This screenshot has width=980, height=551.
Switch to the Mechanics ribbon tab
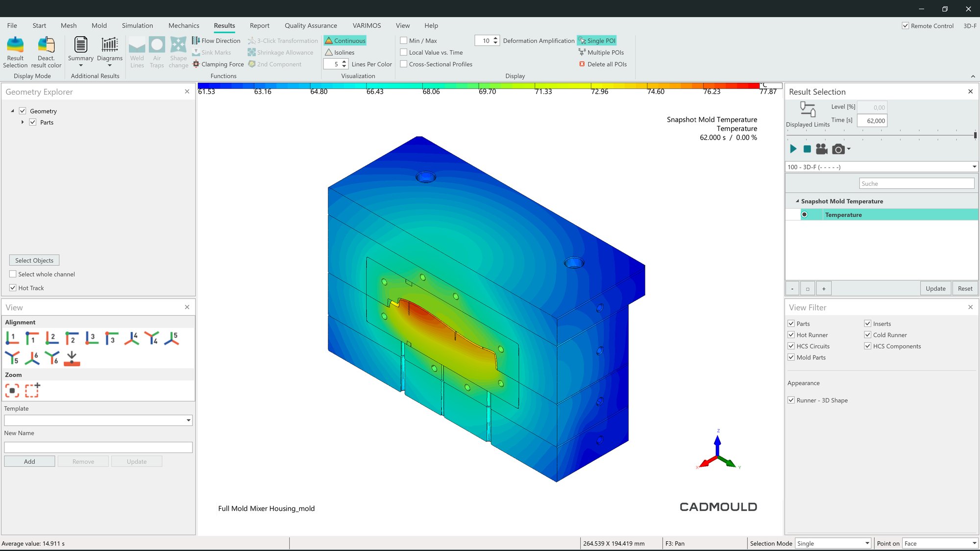(184, 25)
